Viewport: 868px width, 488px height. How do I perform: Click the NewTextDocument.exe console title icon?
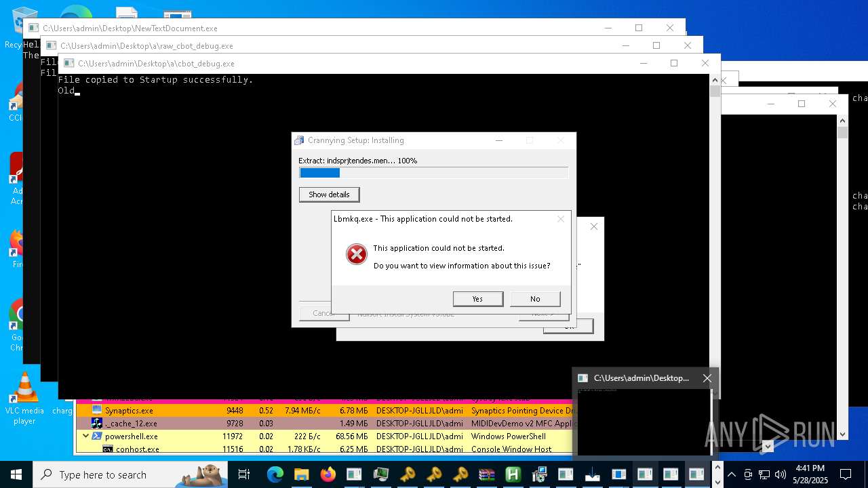click(x=33, y=28)
